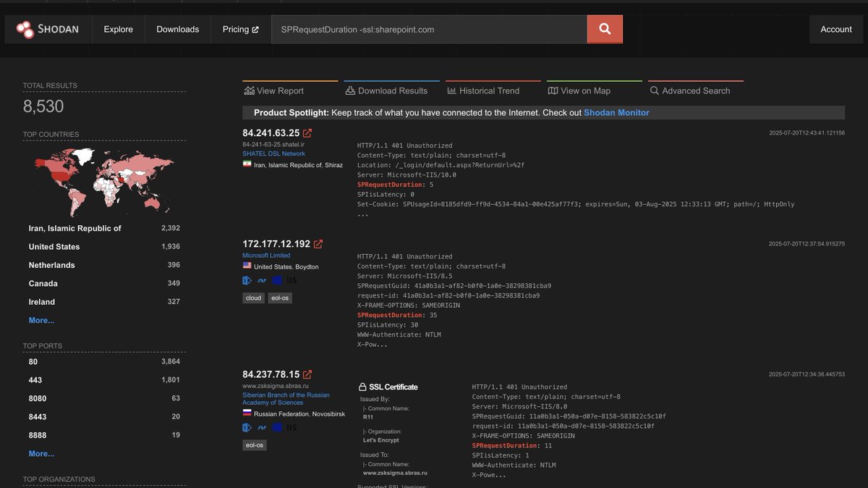Click the red search magnifier button
This screenshot has height=488, width=868.
tap(604, 29)
